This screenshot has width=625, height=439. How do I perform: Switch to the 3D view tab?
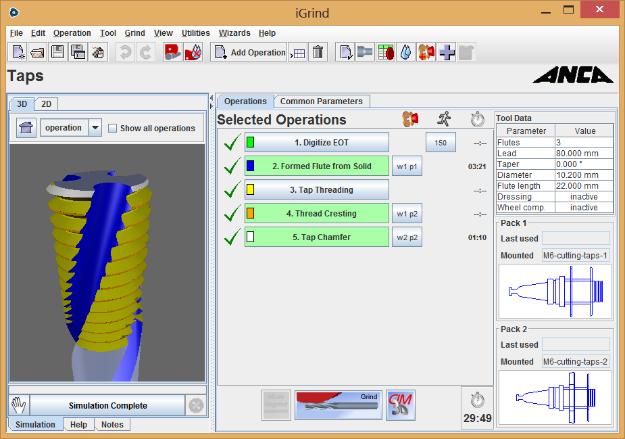[22, 104]
